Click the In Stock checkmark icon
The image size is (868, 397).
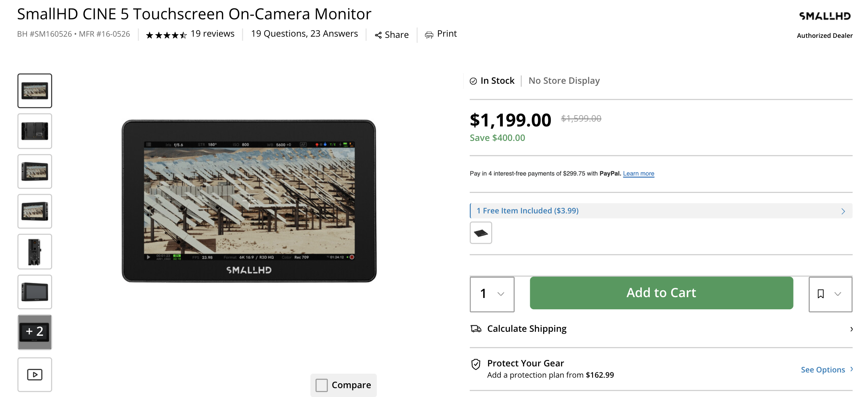pyautogui.click(x=473, y=81)
